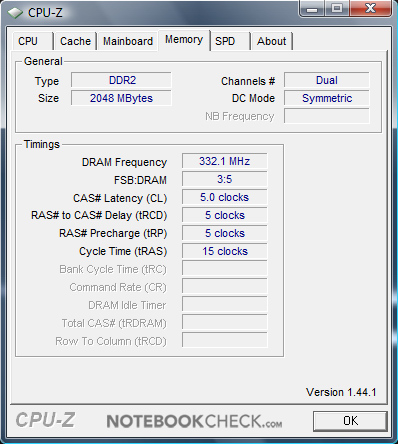The image size is (398, 444).
Task: Click the Cycle Time tRAS value 15 clocks
Action: click(225, 251)
